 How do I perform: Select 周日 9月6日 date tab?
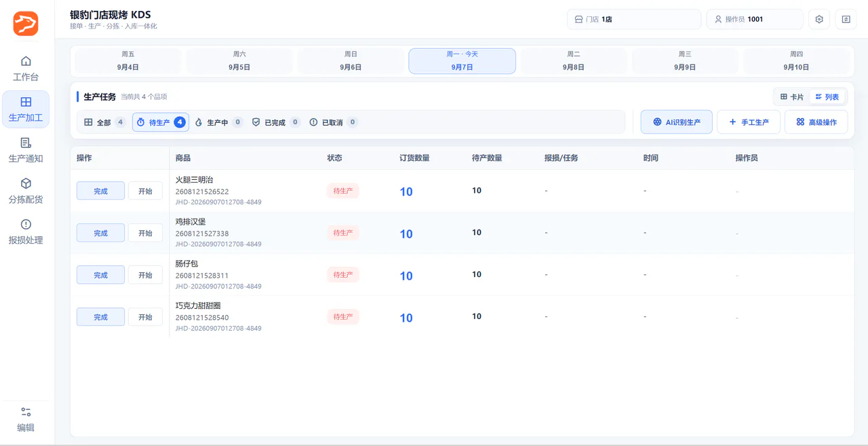point(351,61)
